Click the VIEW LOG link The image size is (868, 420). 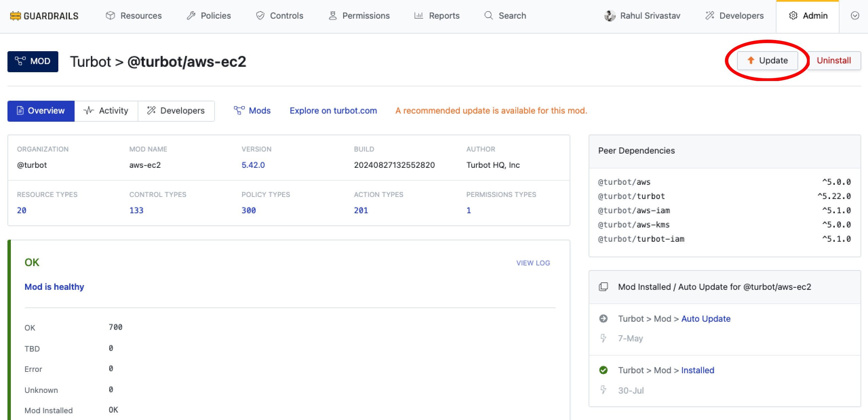pyautogui.click(x=533, y=263)
